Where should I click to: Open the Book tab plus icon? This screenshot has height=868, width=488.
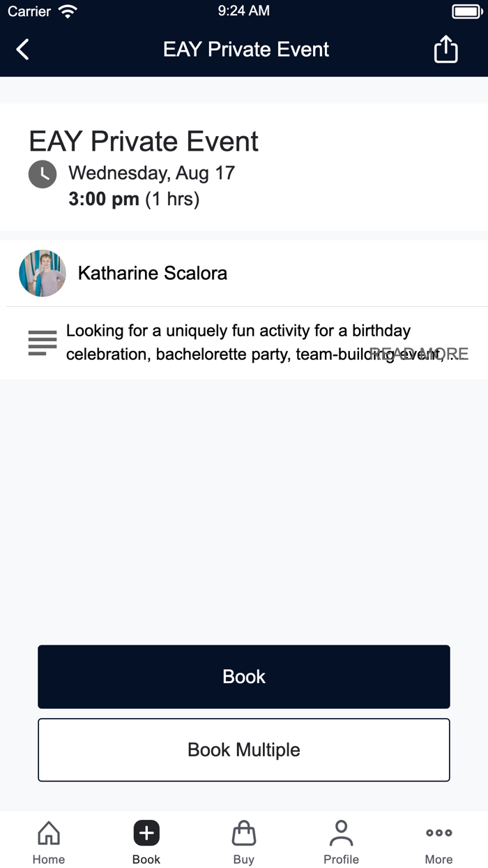(x=146, y=833)
